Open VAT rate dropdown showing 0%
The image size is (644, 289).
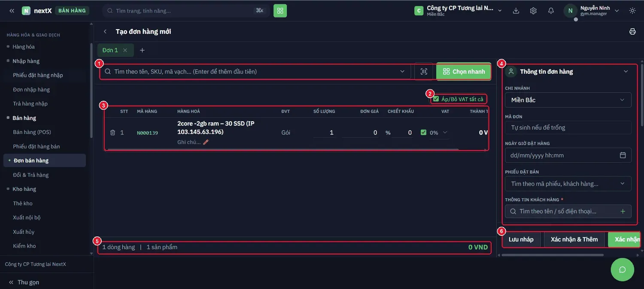pos(439,133)
